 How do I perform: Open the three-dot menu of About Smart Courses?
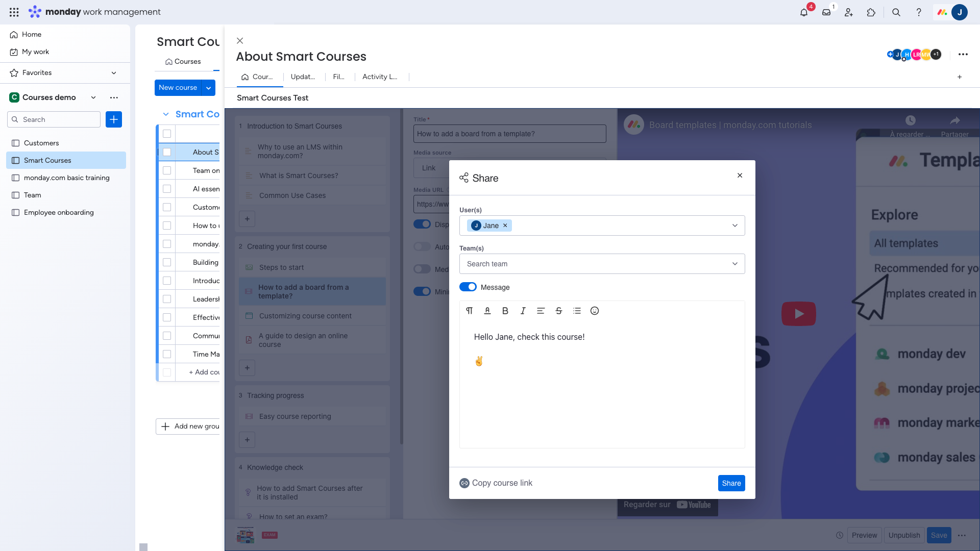pos(963,54)
